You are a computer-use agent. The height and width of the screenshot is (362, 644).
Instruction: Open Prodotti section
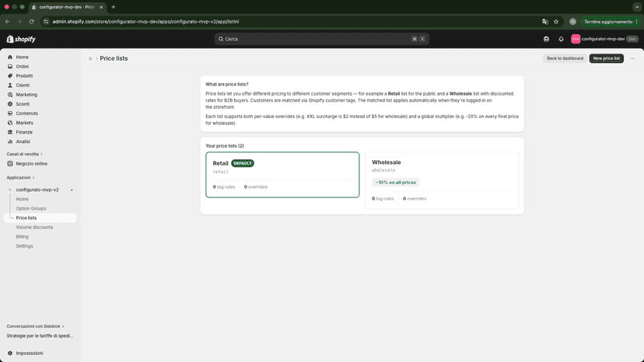pos(24,76)
